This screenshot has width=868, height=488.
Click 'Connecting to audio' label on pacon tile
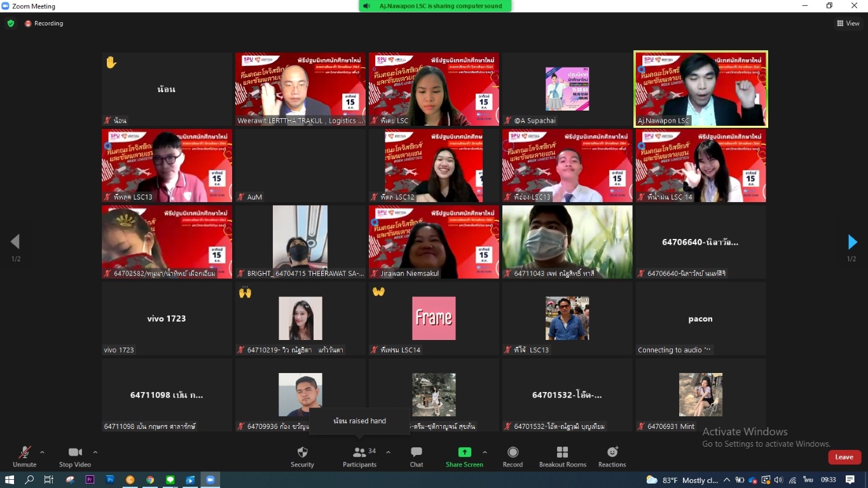[x=675, y=350]
